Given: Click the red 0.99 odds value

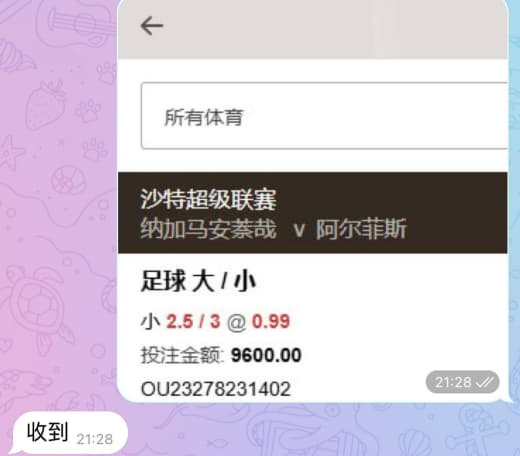Looking at the screenshot, I should [x=271, y=322].
